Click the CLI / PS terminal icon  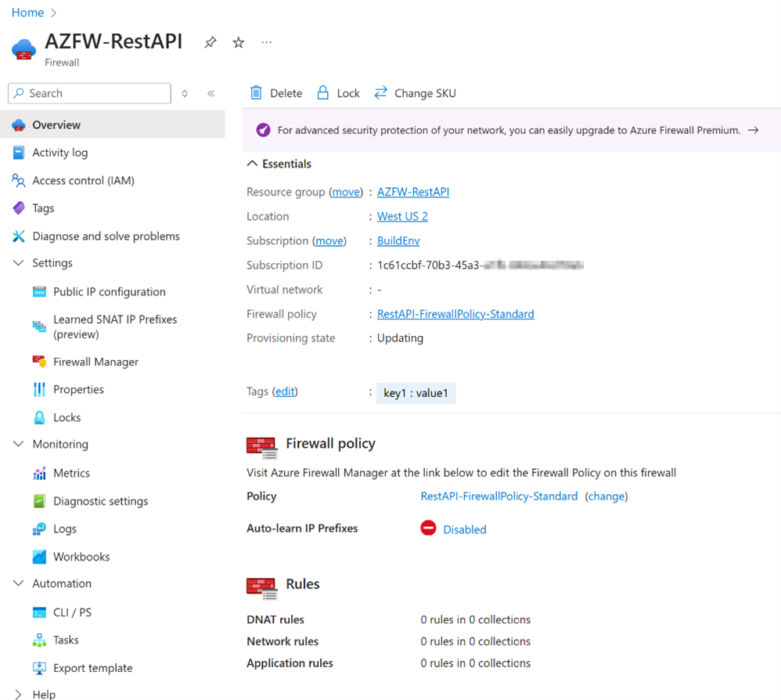39,612
